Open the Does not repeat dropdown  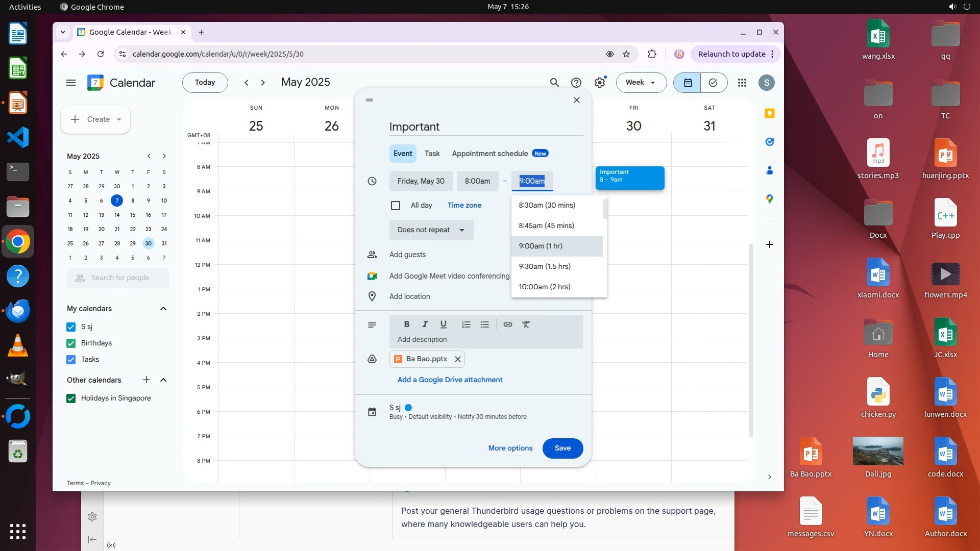click(x=431, y=230)
